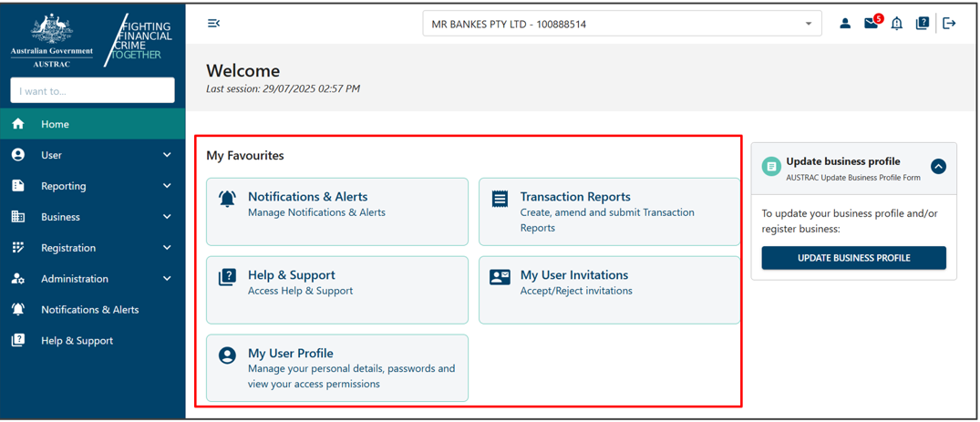Open the mail inbox with 5 unread
The image size is (980, 422).
coord(872,24)
